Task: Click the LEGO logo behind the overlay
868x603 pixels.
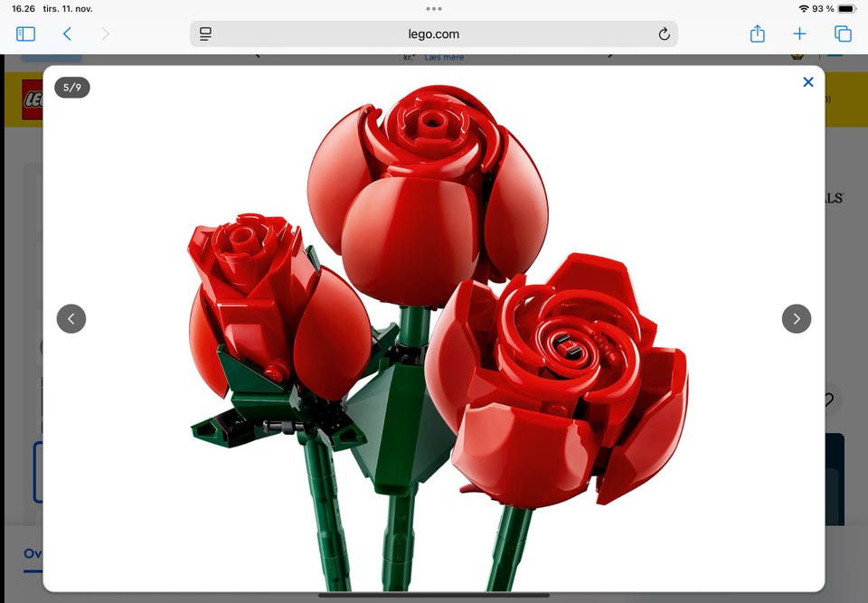Action: point(33,99)
